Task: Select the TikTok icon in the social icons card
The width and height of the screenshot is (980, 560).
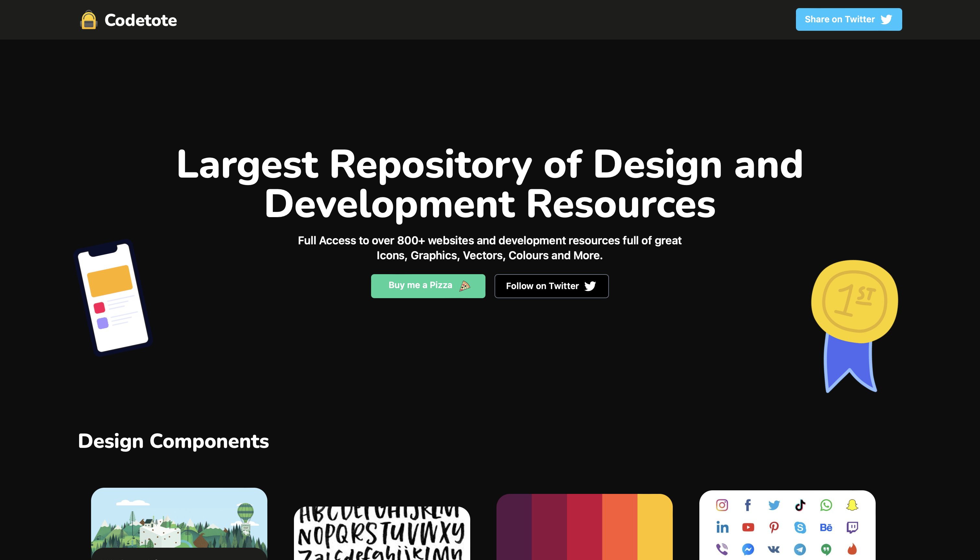Action: coord(800,505)
